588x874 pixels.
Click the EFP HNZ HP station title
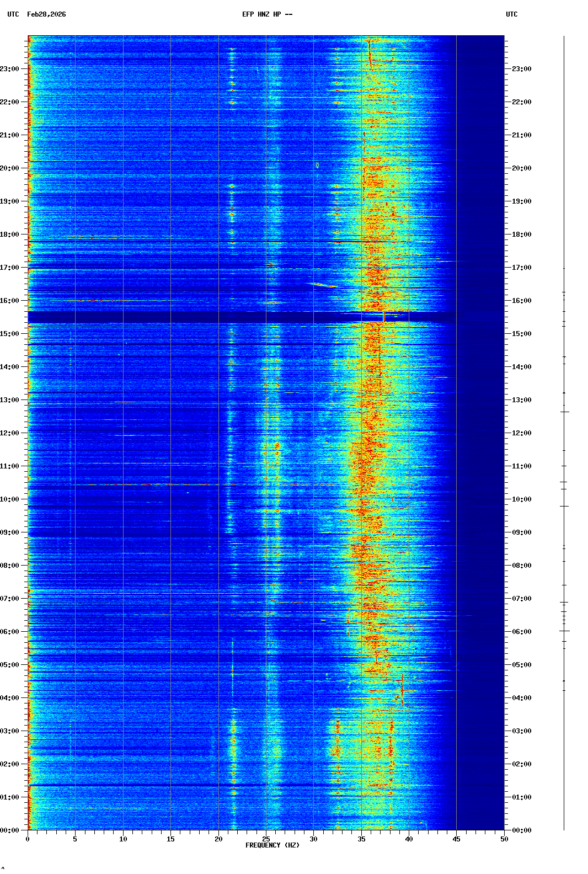click(267, 14)
